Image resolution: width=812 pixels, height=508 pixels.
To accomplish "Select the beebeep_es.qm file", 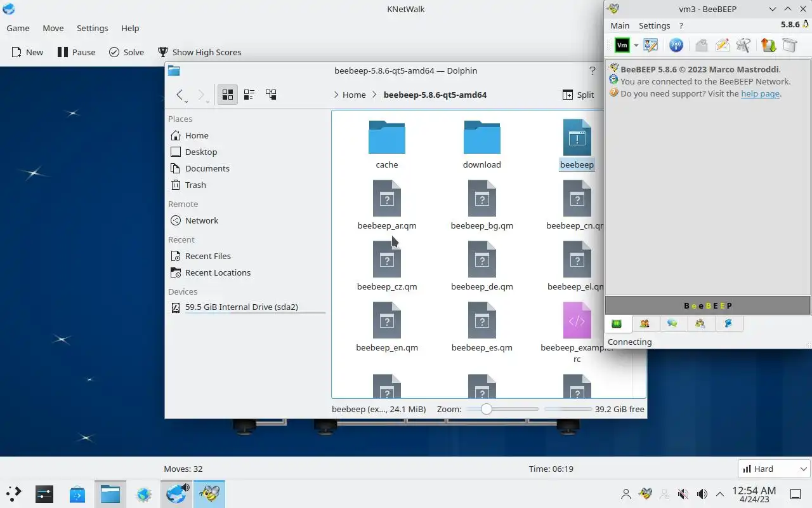I will pos(482,327).
